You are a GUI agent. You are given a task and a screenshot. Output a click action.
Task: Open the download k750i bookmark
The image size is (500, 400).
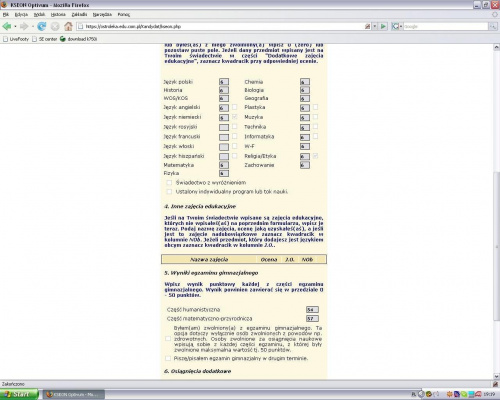pos(78,39)
